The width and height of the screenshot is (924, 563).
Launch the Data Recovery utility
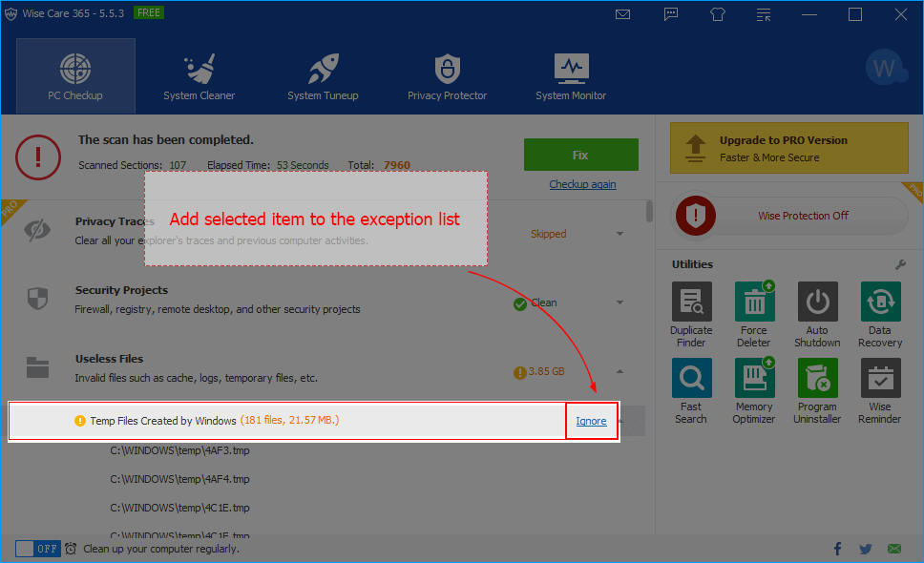point(879,314)
